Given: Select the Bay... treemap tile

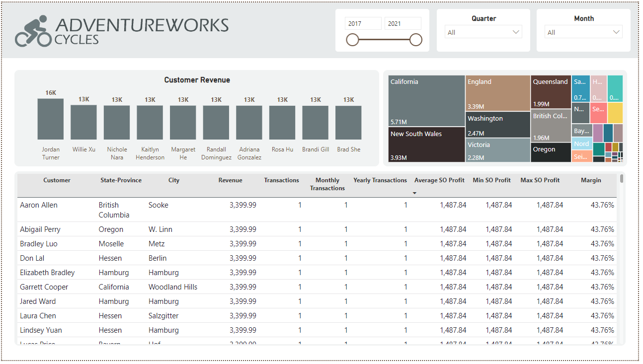Looking at the screenshot, I should coord(581,131).
